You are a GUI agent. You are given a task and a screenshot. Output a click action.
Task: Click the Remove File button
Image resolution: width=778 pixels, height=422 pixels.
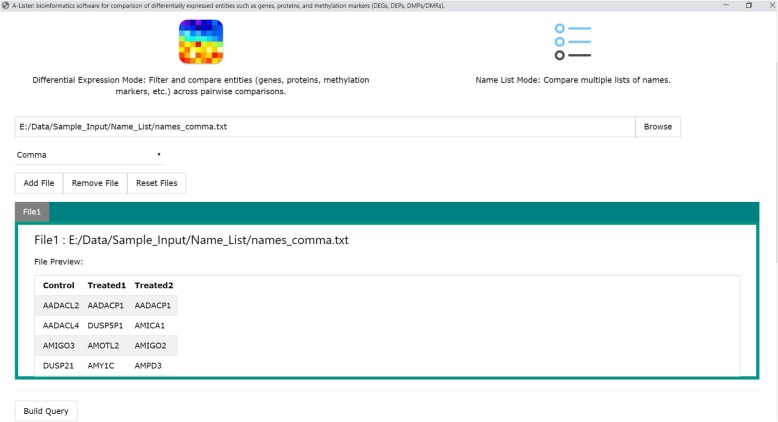click(x=95, y=183)
